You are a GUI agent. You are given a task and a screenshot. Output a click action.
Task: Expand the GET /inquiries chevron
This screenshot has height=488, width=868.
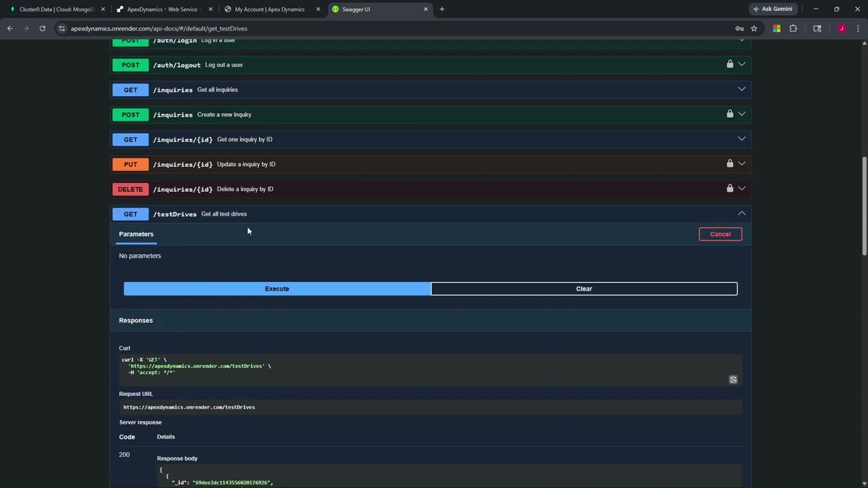(x=742, y=89)
